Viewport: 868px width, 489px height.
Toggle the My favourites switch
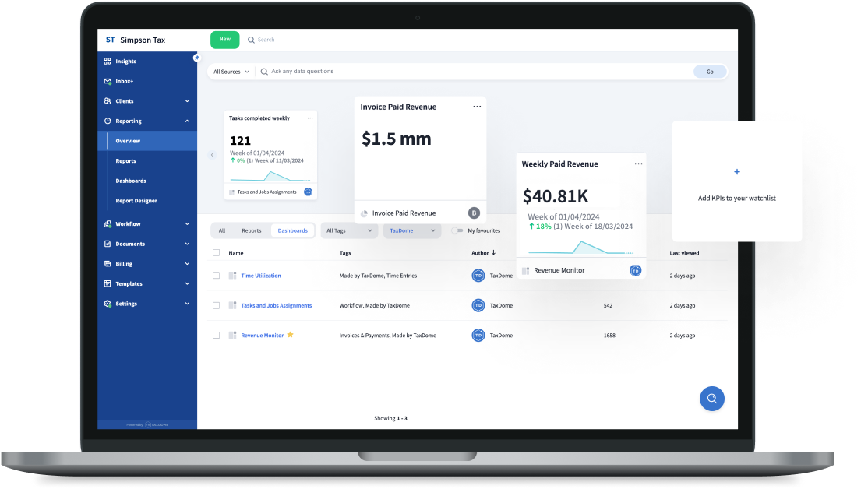coord(457,230)
